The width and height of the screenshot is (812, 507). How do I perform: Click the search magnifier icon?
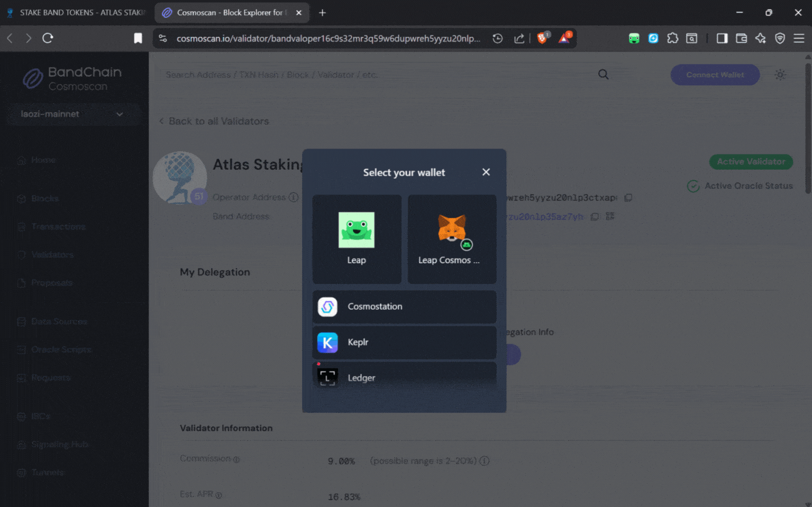point(603,75)
